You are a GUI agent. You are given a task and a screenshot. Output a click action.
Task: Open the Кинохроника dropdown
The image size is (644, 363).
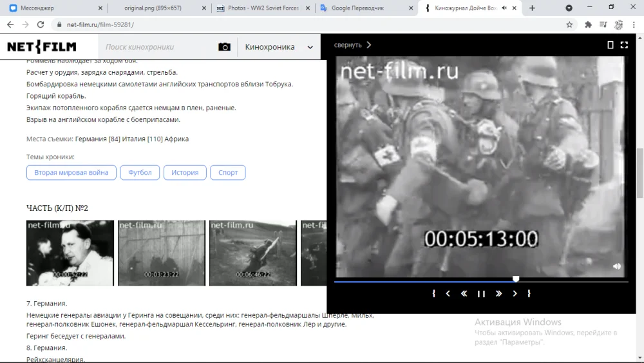click(x=279, y=47)
